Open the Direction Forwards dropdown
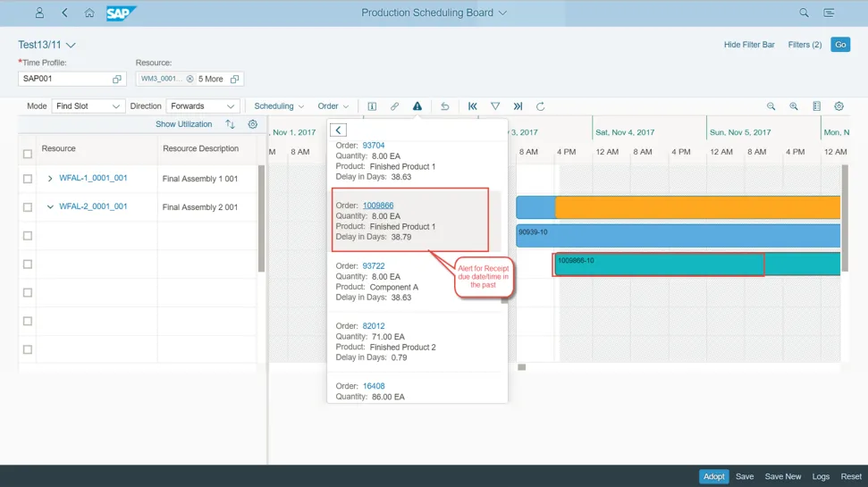The height and width of the screenshot is (487, 868). pos(203,106)
